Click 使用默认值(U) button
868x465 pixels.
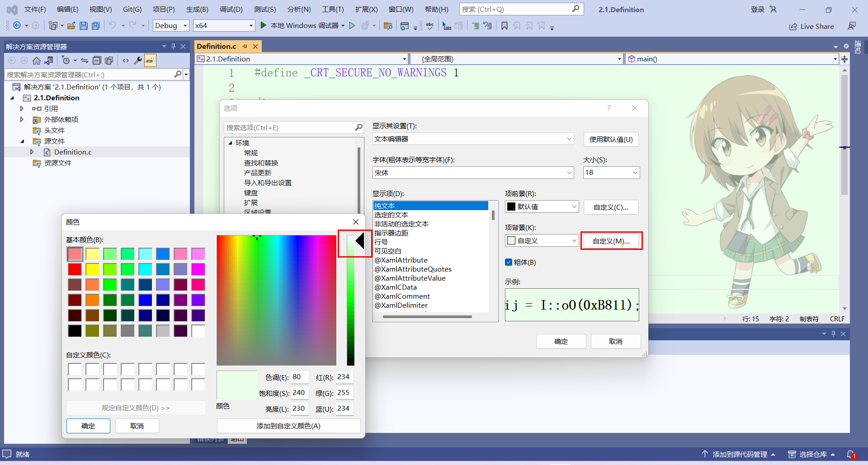tap(611, 139)
